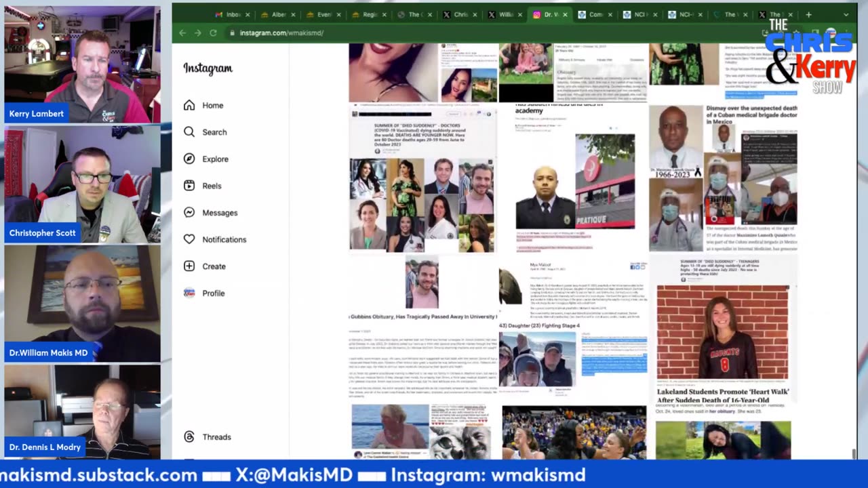
Task: Go forward with the browser forward arrow
Action: [197, 33]
